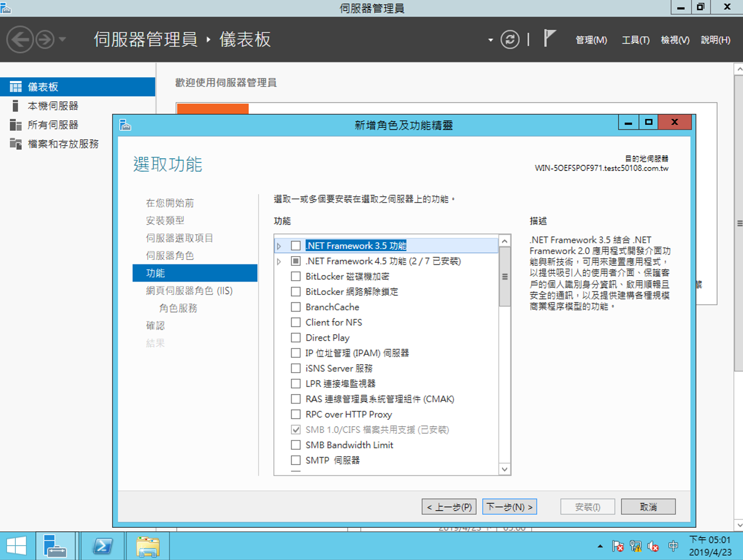Click the muted volume tray icon
Image resolution: width=743 pixels, height=560 pixels.
pyautogui.click(x=653, y=547)
